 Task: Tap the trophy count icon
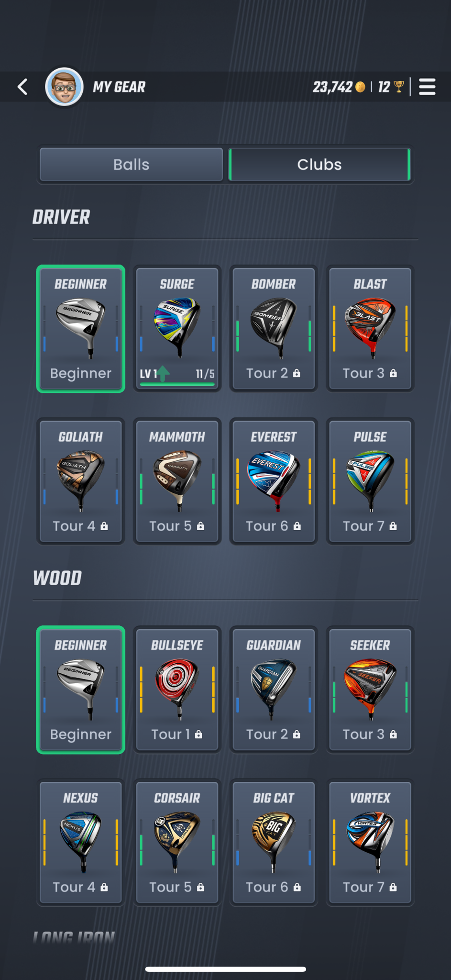(x=399, y=87)
